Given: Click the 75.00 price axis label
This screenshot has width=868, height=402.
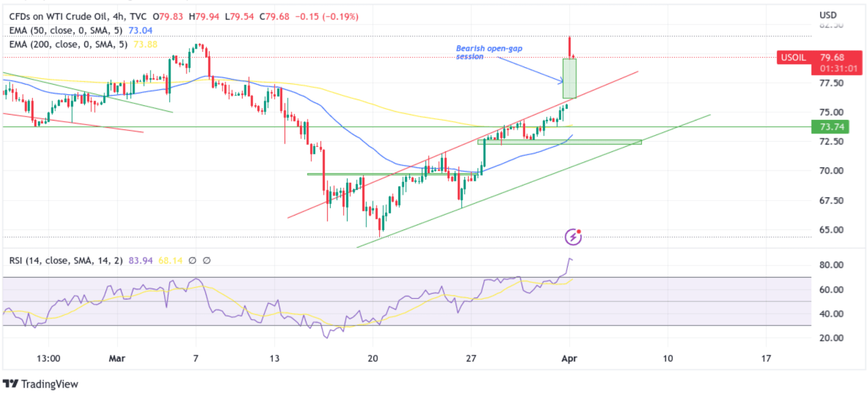Looking at the screenshot, I should (831, 112).
